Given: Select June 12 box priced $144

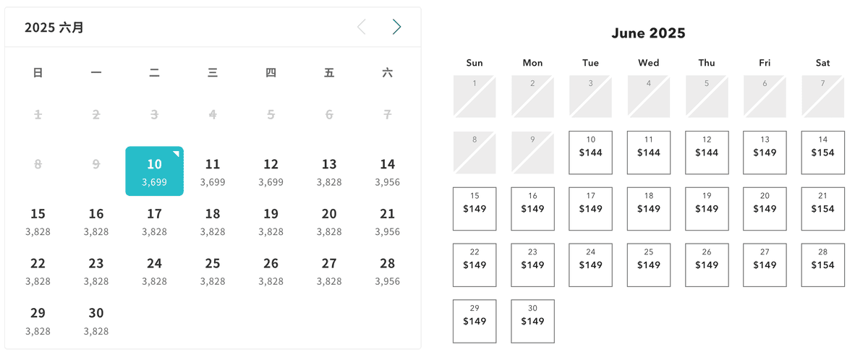Looking at the screenshot, I should [x=707, y=153].
